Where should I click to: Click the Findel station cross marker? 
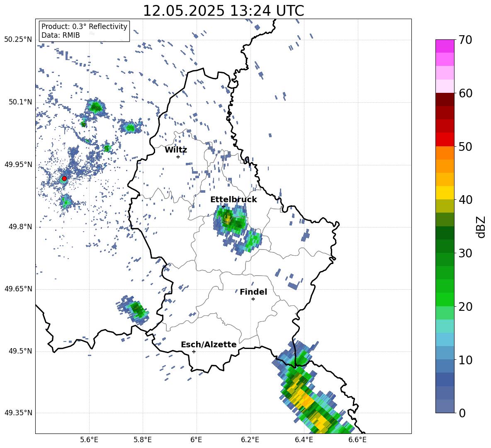click(x=253, y=299)
